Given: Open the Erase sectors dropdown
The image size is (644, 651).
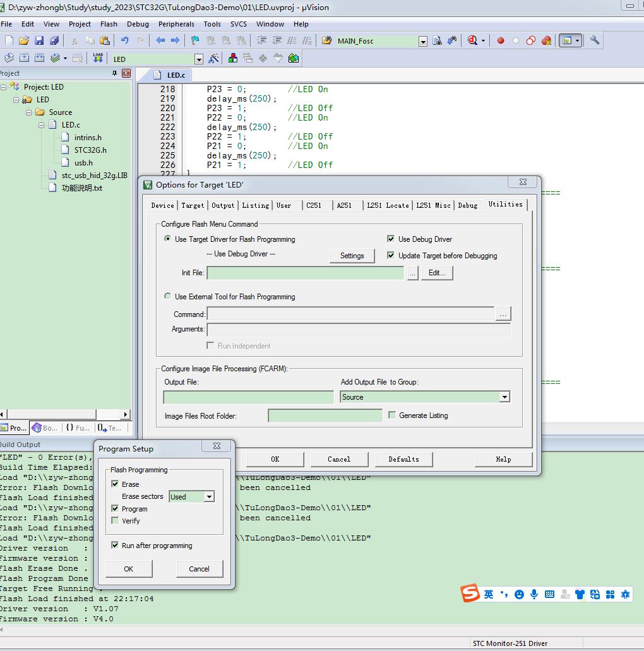Looking at the screenshot, I should [x=209, y=496].
